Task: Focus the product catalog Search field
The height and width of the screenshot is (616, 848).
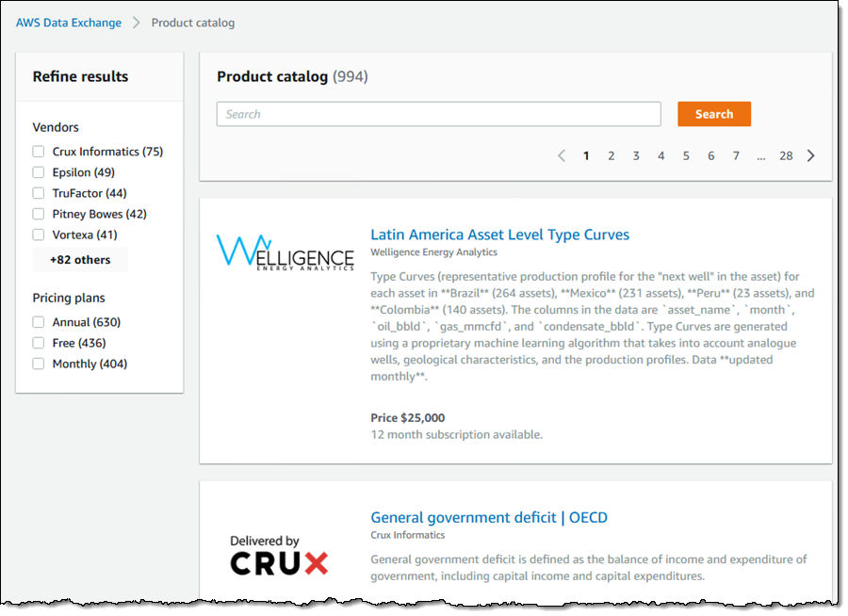Action: (x=438, y=114)
